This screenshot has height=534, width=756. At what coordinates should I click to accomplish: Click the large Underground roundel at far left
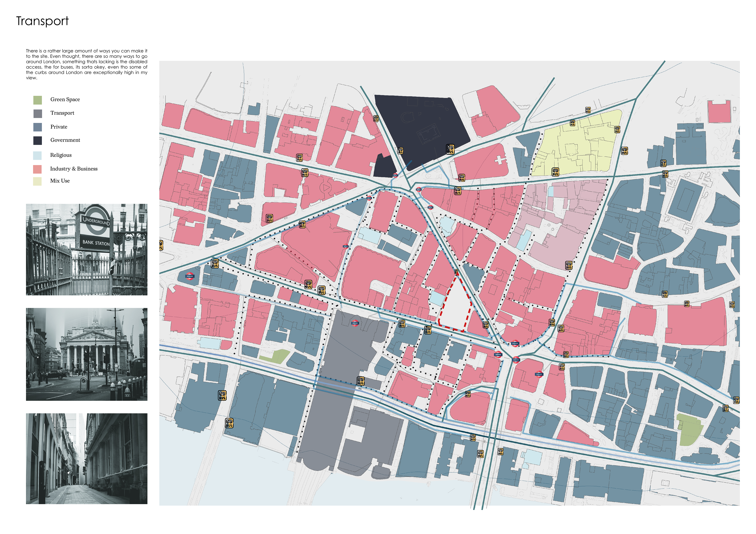(x=190, y=276)
